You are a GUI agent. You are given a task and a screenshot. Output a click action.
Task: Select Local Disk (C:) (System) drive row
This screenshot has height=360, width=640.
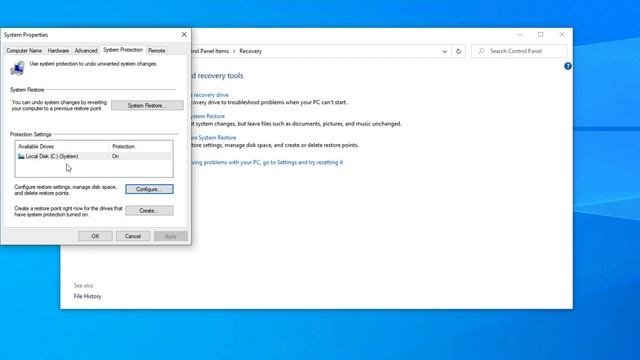click(94, 156)
